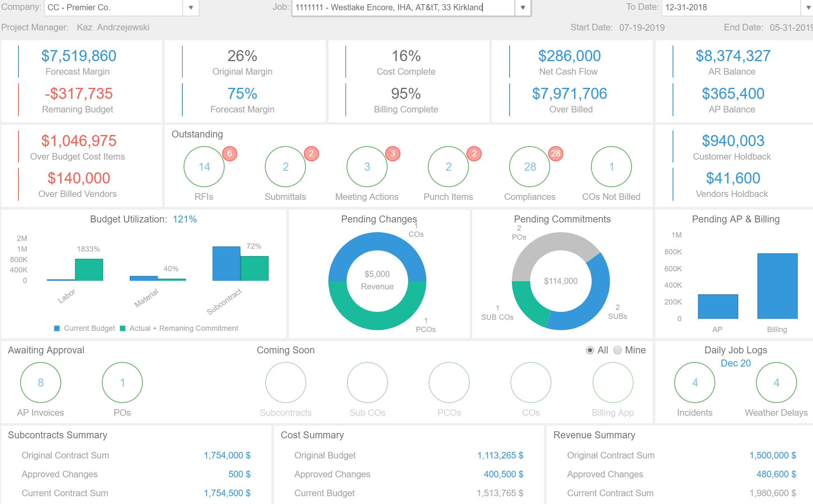Click the To Date input field
The image size is (813, 504).
point(732,7)
